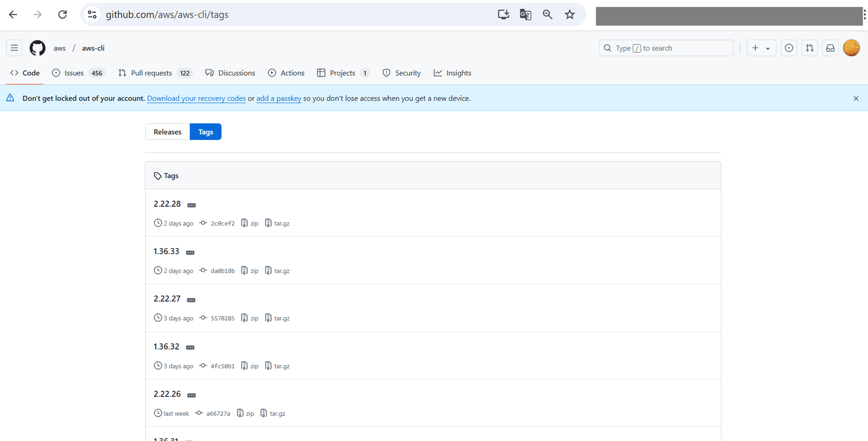
Task: Reload the page
Action: (x=62, y=15)
